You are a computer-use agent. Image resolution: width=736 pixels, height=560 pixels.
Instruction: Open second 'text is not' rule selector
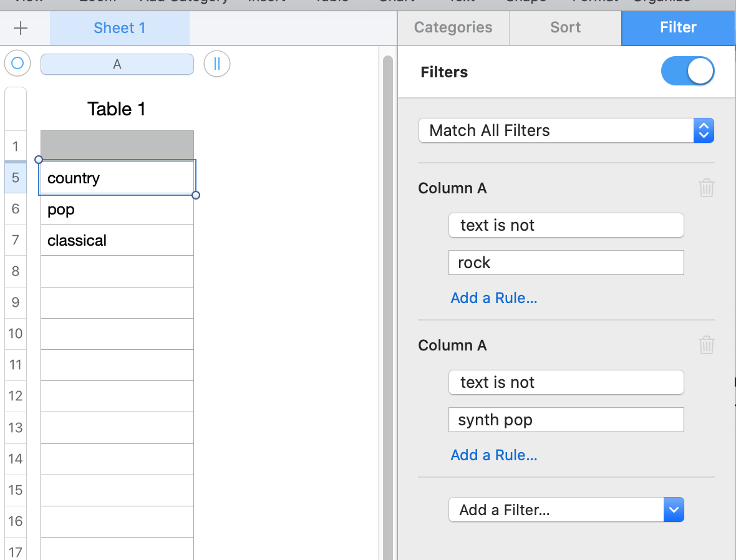tap(566, 382)
